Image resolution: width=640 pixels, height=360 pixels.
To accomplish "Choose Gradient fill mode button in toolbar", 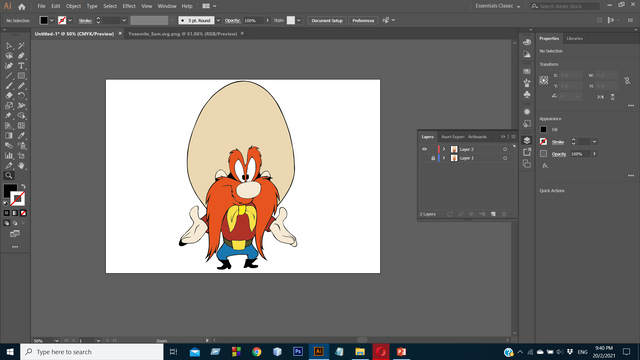I will click(15, 213).
